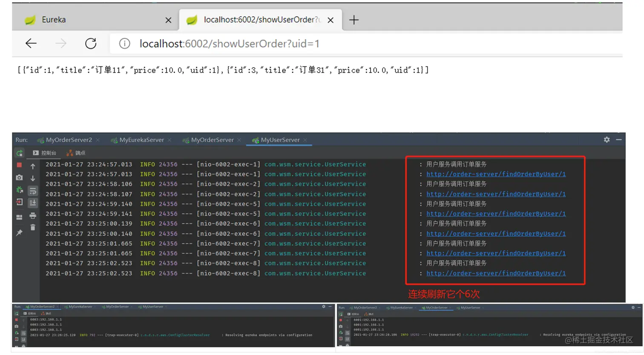The width and height of the screenshot is (644, 355).
Task: Click the green bug debugger icon in main panel
Action: (x=19, y=190)
